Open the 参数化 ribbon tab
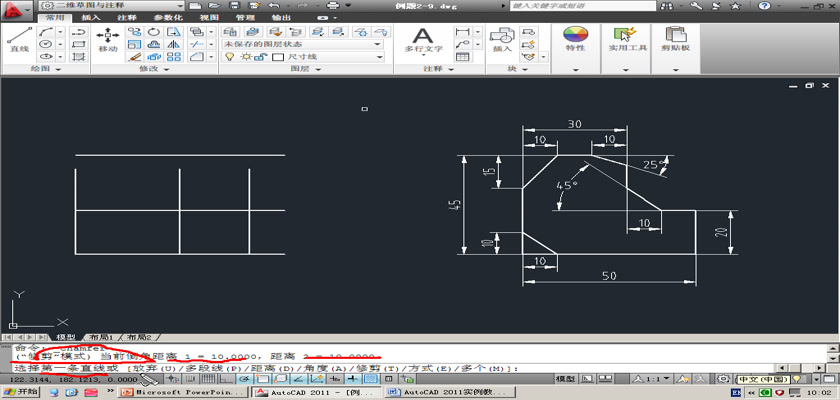Viewport: 840px width, 400px height. coord(168,17)
